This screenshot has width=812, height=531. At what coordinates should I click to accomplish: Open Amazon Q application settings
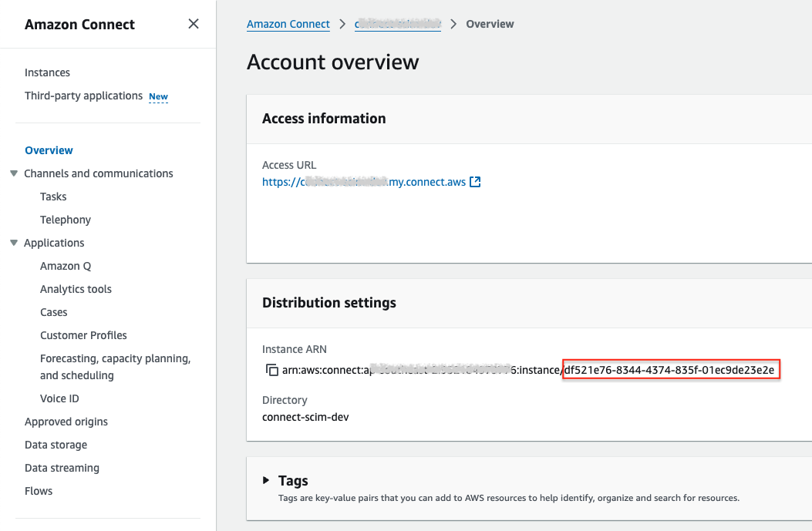(66, 266)
